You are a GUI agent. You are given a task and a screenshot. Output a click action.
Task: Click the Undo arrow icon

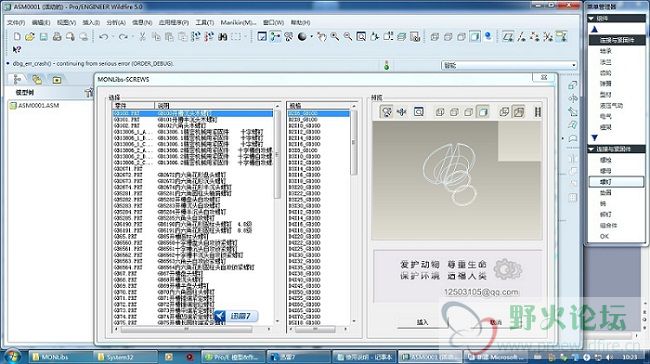coord(104,37)
